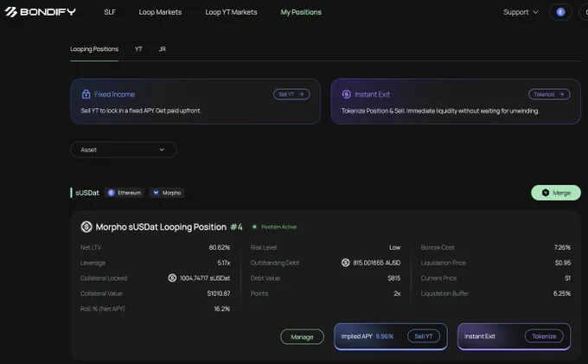The image size is (588, 364).
Task: Click the Ethereum chain badge
Action: click(125, 193)
